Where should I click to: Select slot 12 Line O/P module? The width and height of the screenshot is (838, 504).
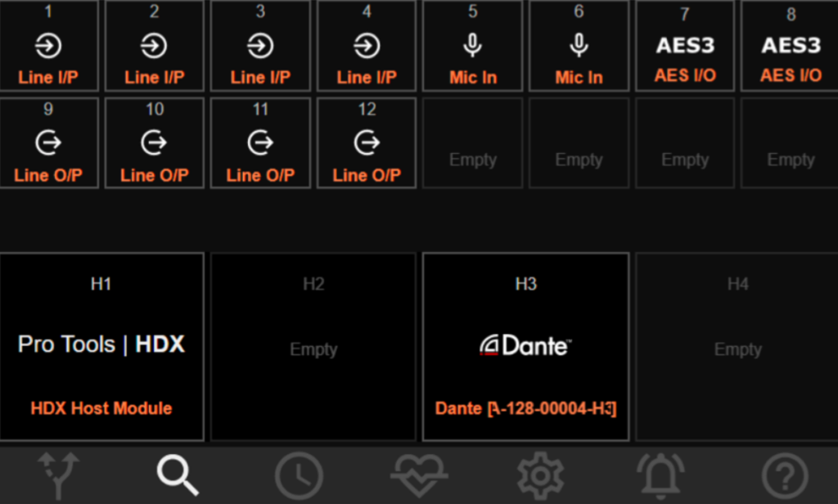[x=367, y=143]
